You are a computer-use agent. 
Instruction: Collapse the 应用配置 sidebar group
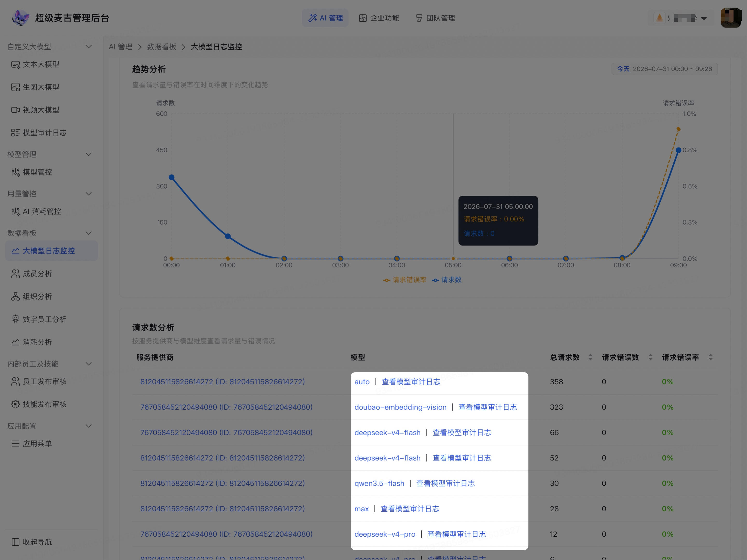[88, 426]
